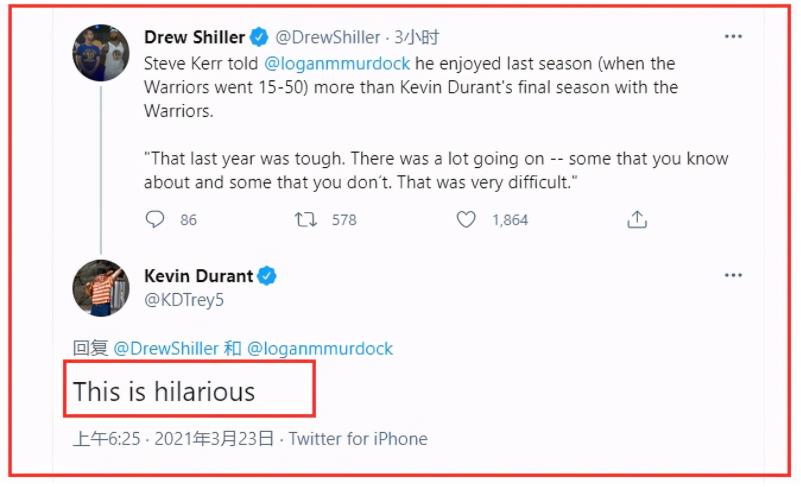Click the reply icon under Drew Shiller's tweet
This screenshot has height=487, width=801.
[x=155, y=219]
